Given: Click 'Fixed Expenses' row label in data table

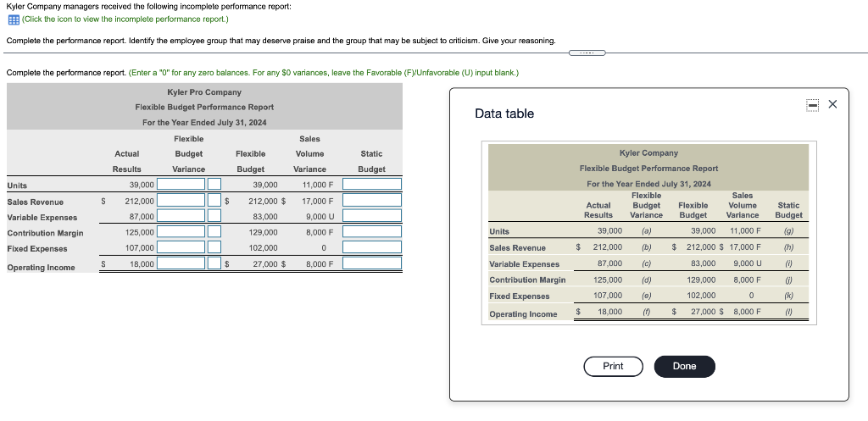Looking at the screenshot, I should [x=520, y=296].
